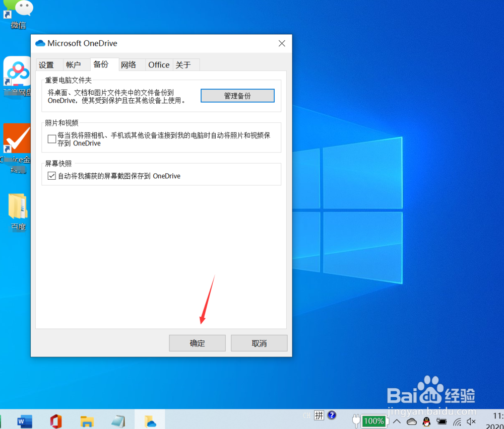Open the Baidu Netdisk desktop icon
Viewport: 504px width, 429px height.
[17, 77]
